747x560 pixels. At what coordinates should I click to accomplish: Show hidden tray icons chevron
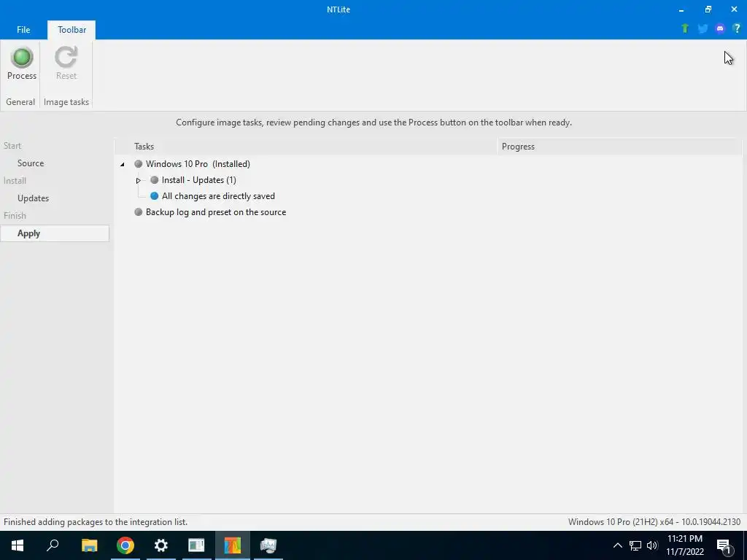pyautogui.click(x=617, y=545)
